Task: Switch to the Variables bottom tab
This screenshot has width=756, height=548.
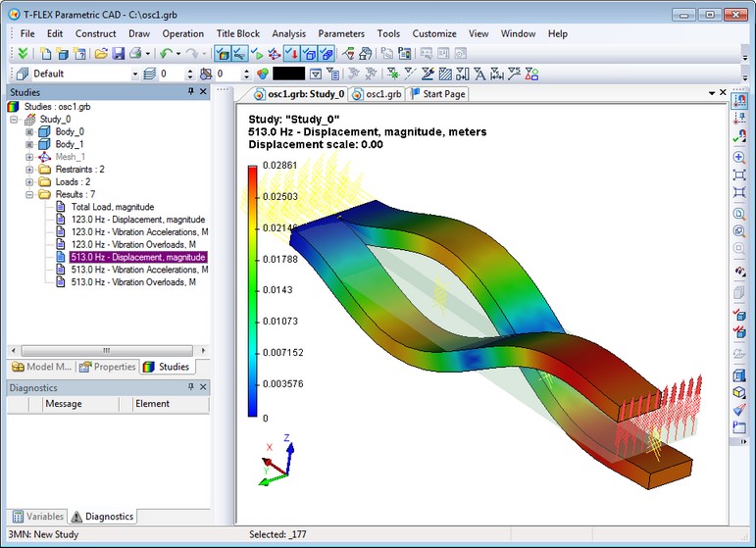Action: [38, 517]
